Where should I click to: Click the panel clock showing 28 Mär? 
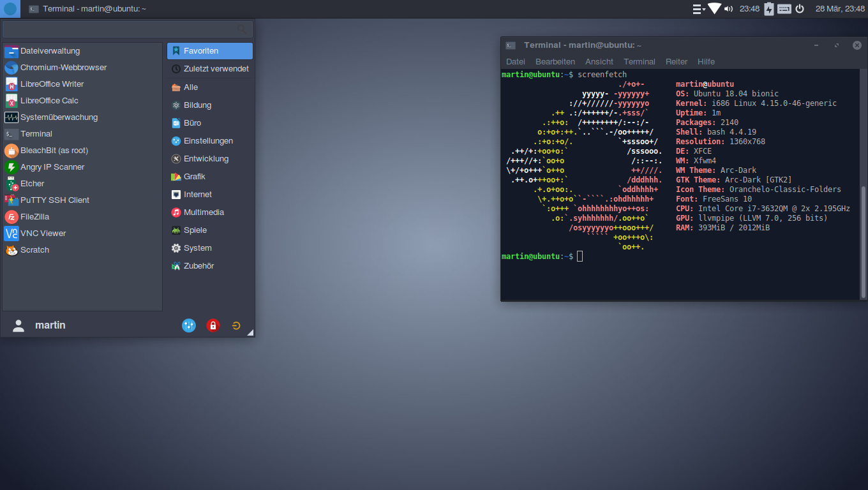pos(840,9)
